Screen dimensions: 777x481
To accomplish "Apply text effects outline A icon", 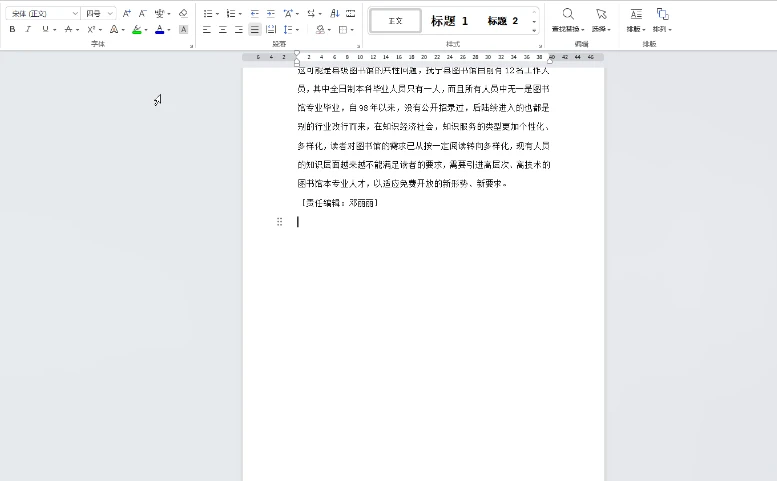I will 114,30.
